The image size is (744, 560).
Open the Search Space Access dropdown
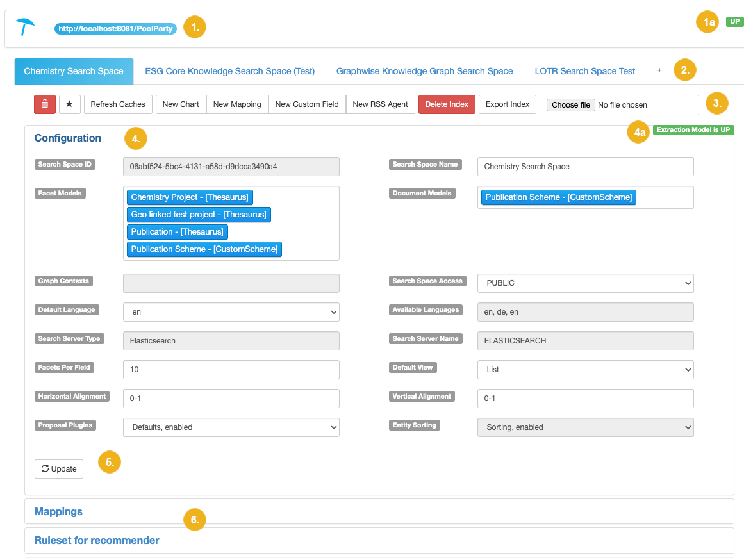coord(585,283)
